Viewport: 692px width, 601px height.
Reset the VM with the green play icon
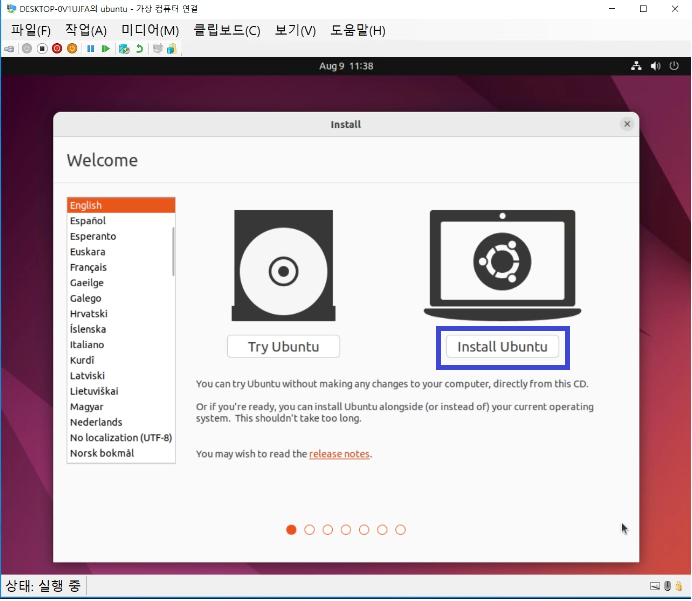coord(105,49)
